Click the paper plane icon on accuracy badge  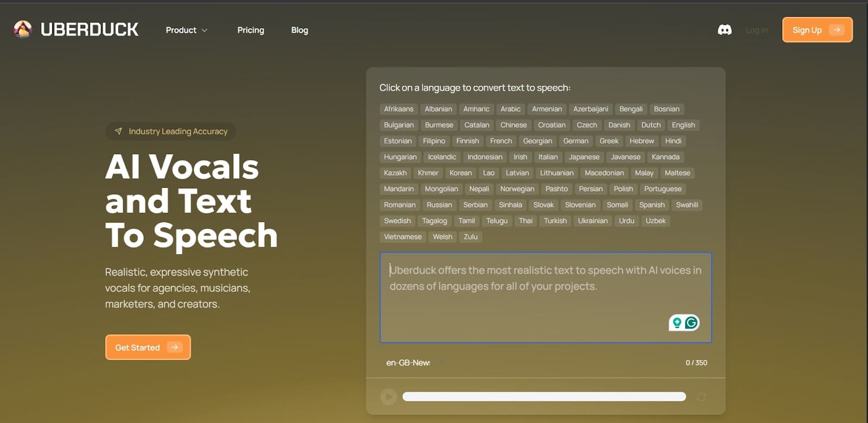(x=118, y=131)
